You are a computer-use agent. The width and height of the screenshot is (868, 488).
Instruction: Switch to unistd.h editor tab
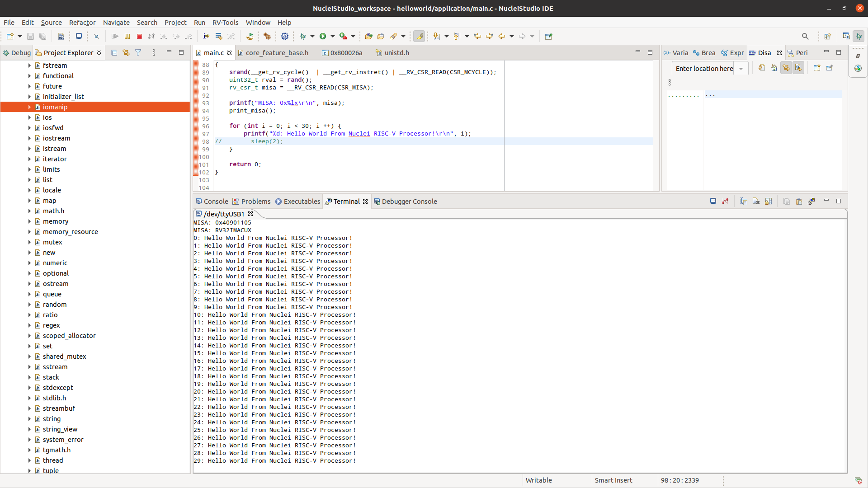pyautogui.click(x=392, y=53)
